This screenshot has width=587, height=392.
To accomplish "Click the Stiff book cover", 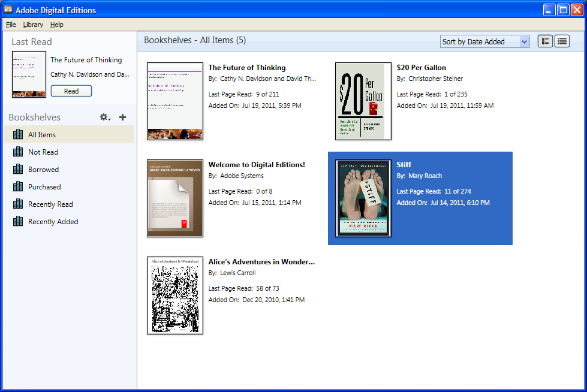I will 363,198.
